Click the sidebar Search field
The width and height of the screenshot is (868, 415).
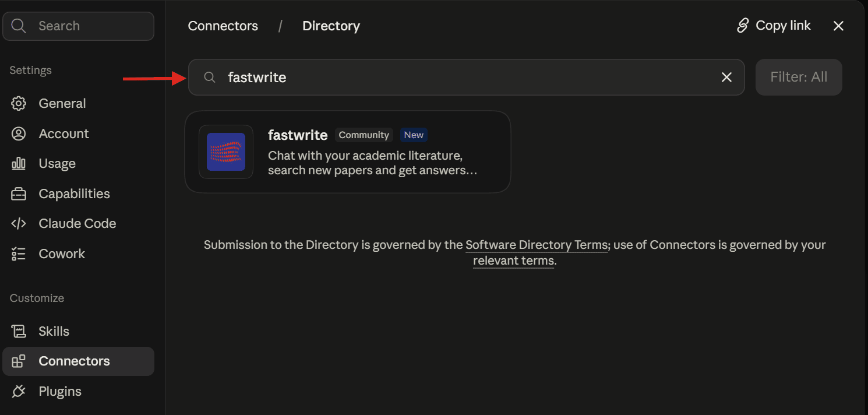tap(78, 26)
